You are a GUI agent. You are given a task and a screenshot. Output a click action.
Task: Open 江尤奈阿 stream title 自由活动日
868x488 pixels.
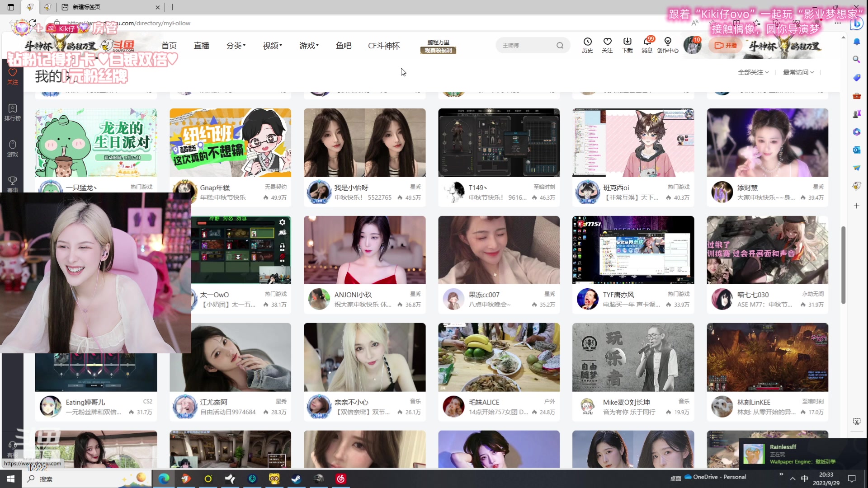[x=228, y=412]
